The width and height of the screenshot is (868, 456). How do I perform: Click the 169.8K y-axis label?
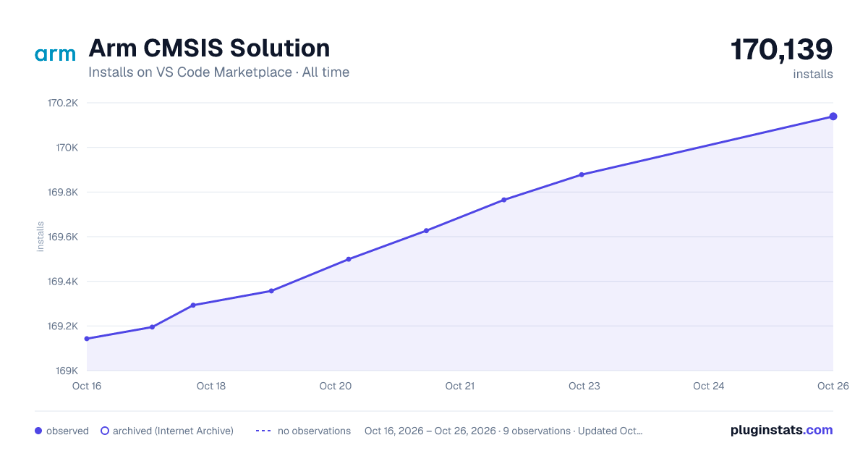(62, 193)
